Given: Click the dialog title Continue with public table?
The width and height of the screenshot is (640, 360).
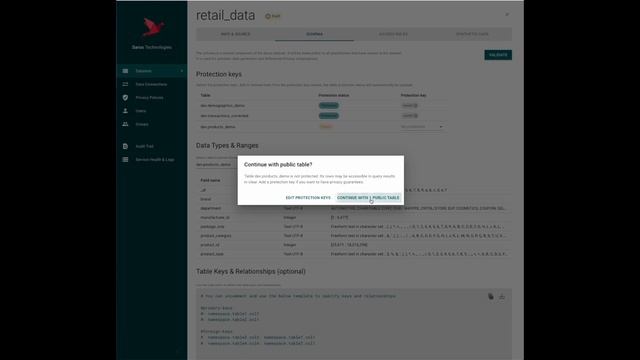Looking at the screenshot, I should (278, 164).
